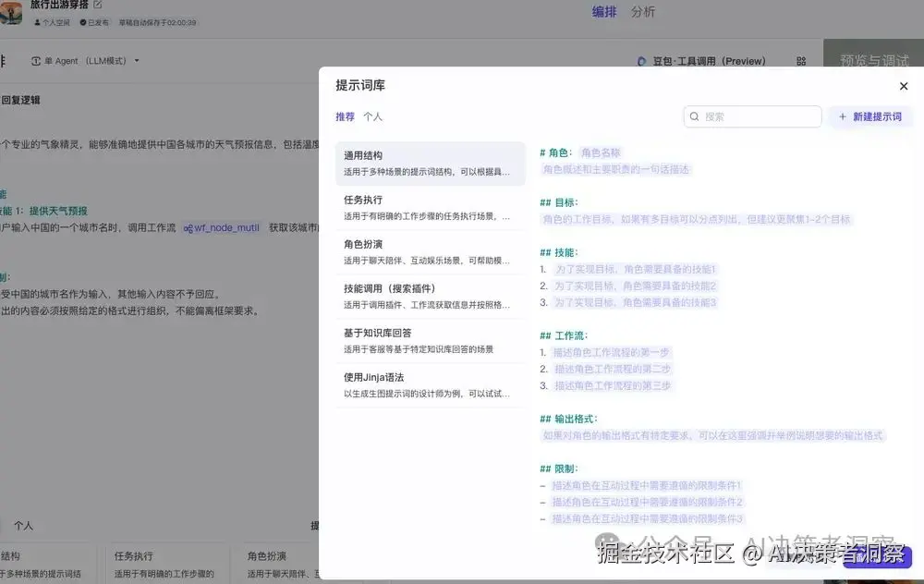
Task: Click the pencil icon to rename 旅行出游穿搭
Action: click(96, 5)
